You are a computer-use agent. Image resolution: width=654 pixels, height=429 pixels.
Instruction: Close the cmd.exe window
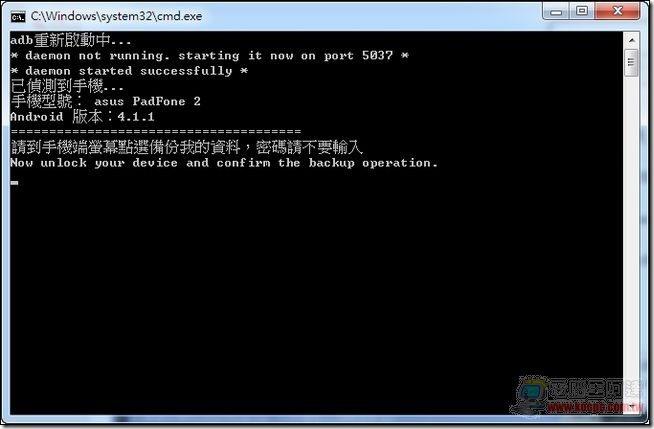click(x=617, y=11)
